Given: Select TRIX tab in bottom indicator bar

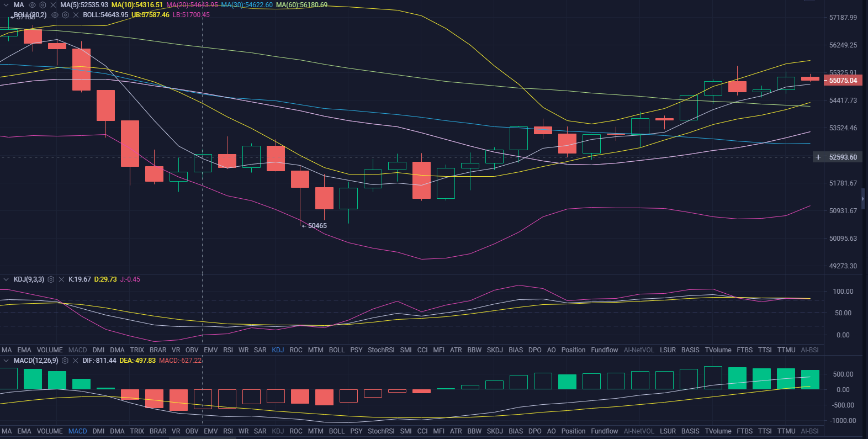Looking at the screenshot, I should click(x=137, y=431).
